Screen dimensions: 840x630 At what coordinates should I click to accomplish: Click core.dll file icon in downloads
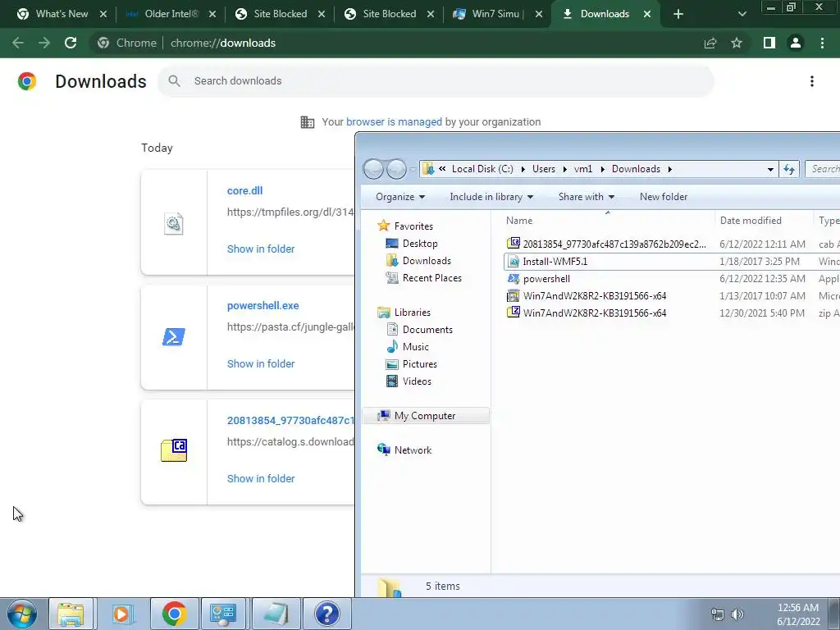pos(174,223)
